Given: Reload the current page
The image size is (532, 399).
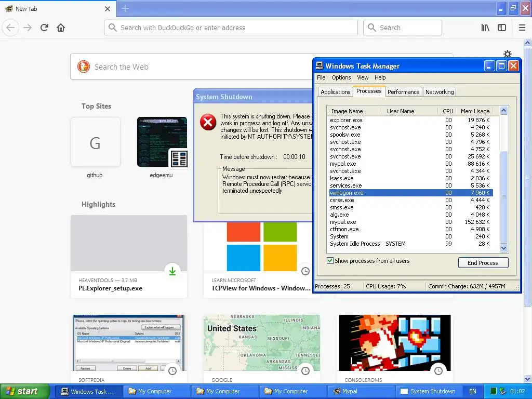Looking at the screenshot, I should pyautogui.click(x=44, y=28).
